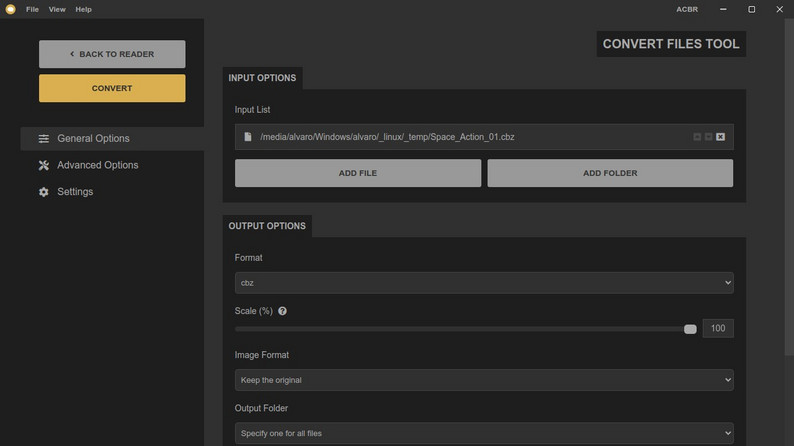Click the Output Options heading
The image size is (794, 446).
click(267, 226)
